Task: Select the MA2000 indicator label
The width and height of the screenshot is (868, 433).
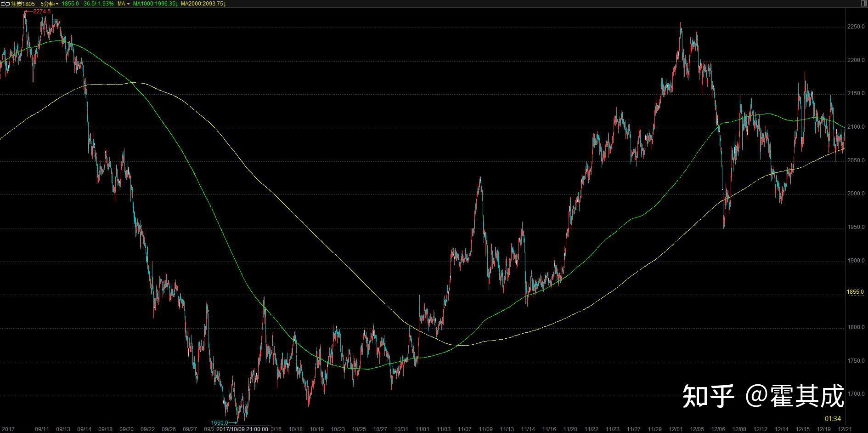Action: (x=203, y=4)
